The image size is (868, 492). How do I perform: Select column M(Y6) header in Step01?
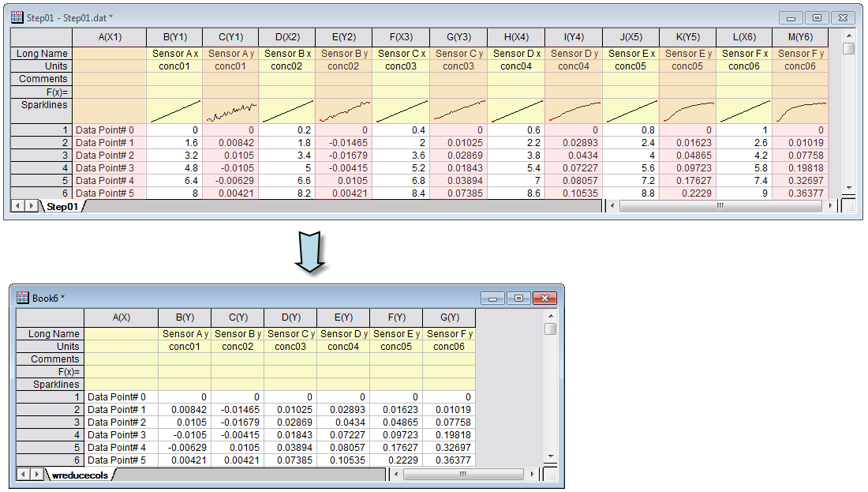coord(800,37)
